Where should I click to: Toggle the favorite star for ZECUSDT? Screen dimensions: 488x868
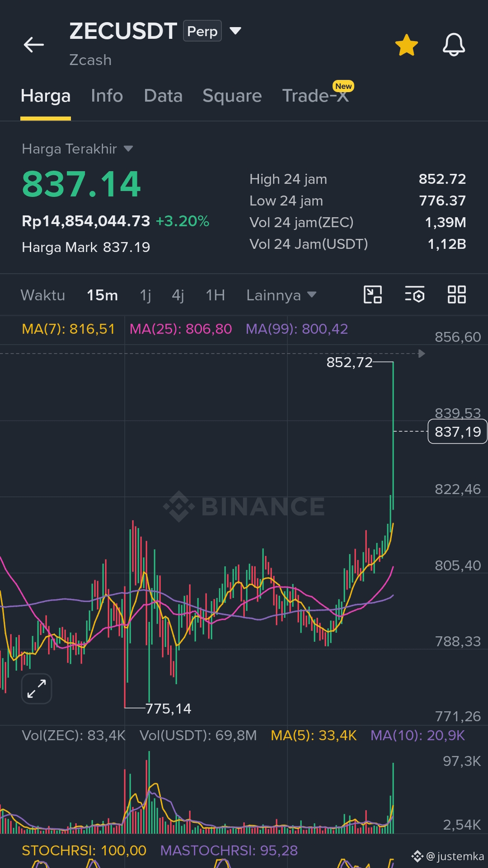click(x=407, y=45)
